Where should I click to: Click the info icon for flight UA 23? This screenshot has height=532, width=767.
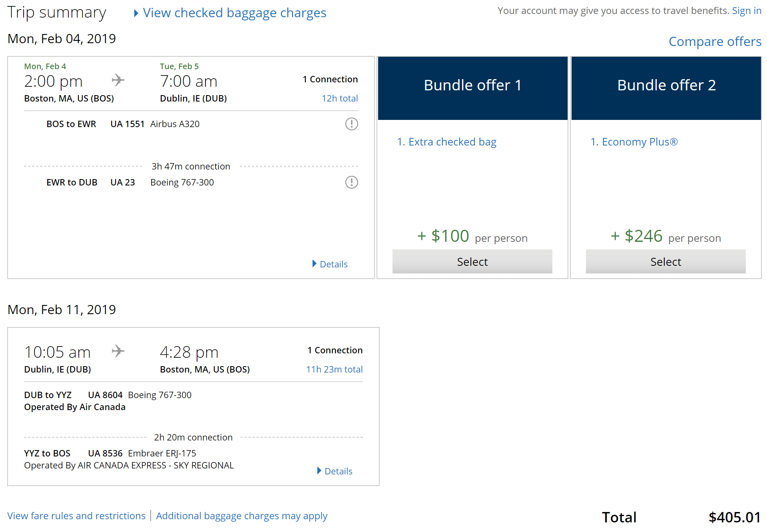click(x=351, y=182)
